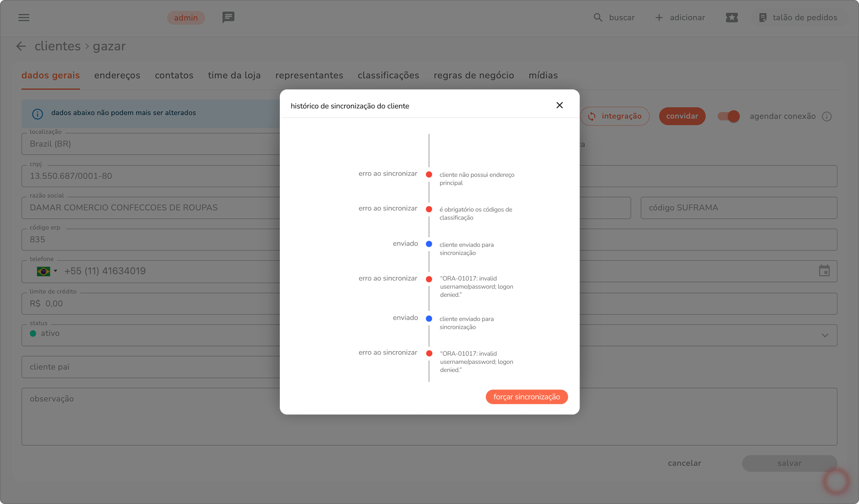Expand the status dropdown chevron
Image resolution: width=859 pixels, height=504 pixels.
tap(824, 335)
